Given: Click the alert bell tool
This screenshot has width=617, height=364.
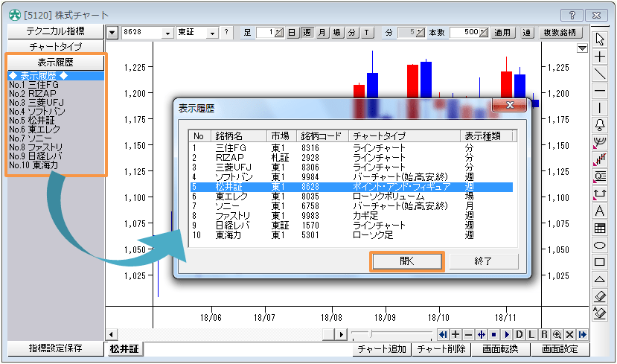Looking at the screenshot, I should pyautogui.click(x=599, y=125).
